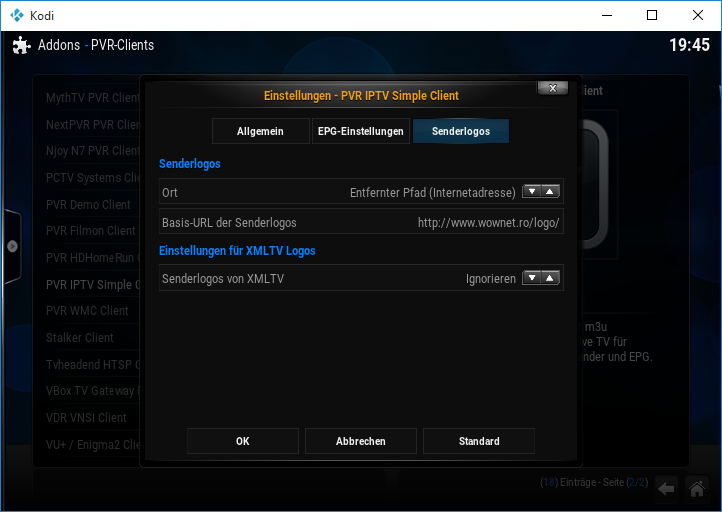Select VBox TV Gateway entry

tap(93, 391)
